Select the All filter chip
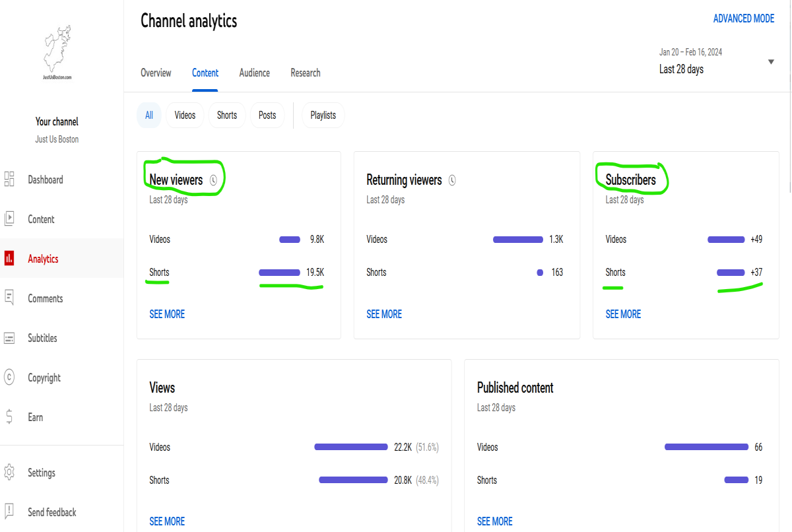The height and width of the screenshot is (532, 792). (x=149, y=115)
